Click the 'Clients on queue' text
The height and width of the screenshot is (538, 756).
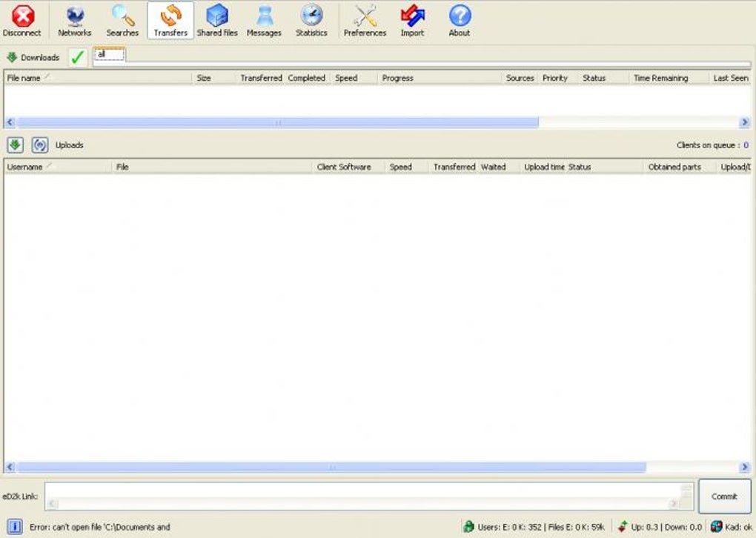(x=708, y=145)
